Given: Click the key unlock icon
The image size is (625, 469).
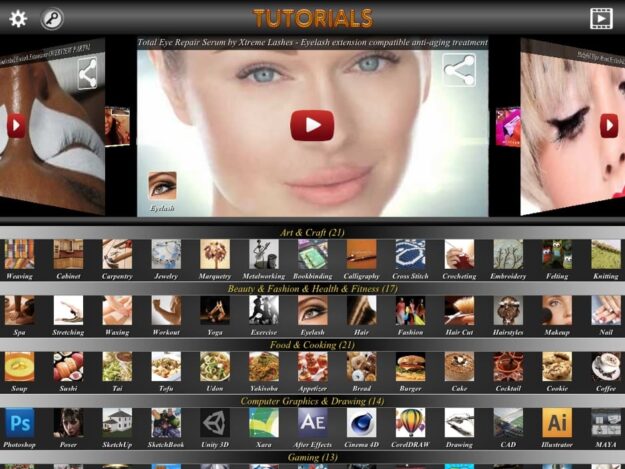Looking at the screenshot, I should pyautogui.click(x=51, y=18).
